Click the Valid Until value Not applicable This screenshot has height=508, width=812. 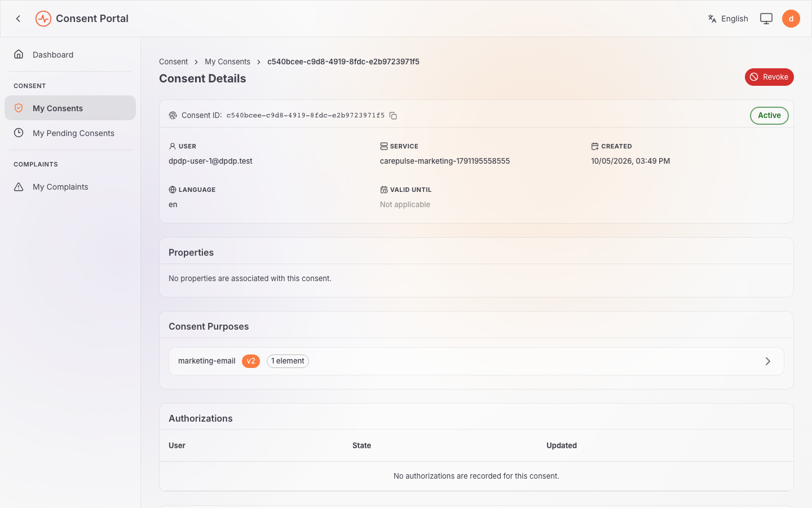[x=405, y=204]
